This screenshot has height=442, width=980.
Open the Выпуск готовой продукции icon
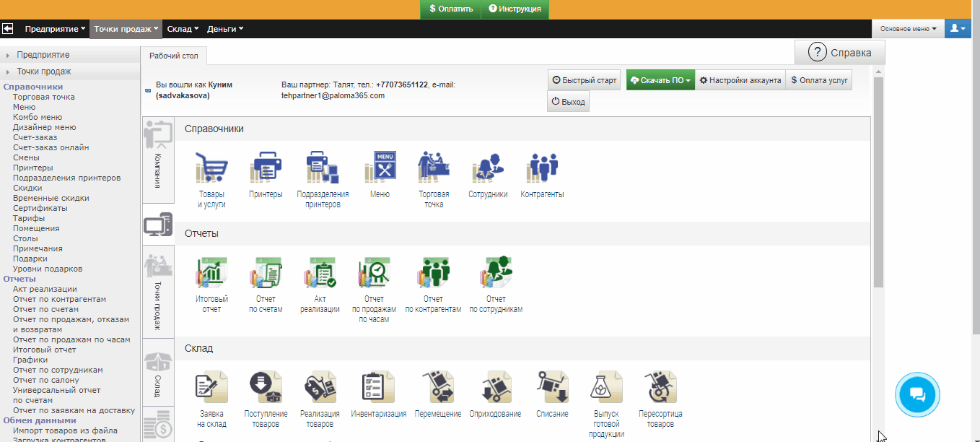pyautogui.click(x=606, y=389)
